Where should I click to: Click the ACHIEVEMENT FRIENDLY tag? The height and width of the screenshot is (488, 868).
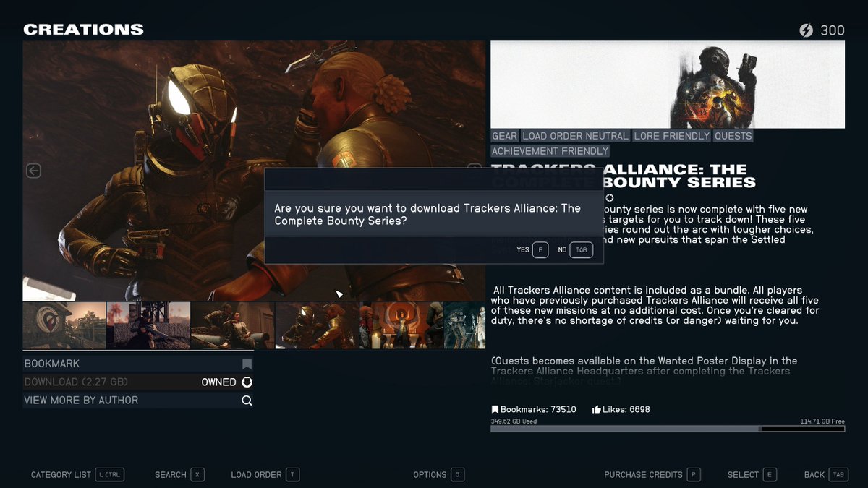click(550, 151)
